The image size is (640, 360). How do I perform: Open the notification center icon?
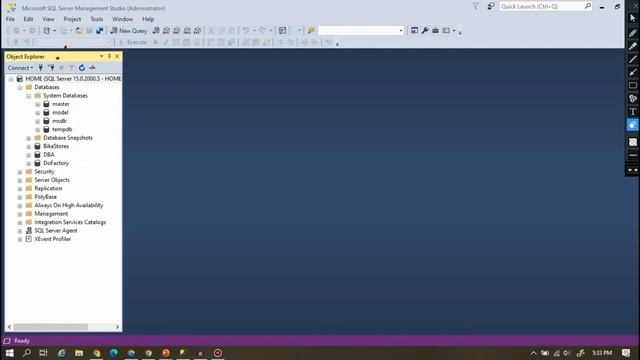click(626, 353)
